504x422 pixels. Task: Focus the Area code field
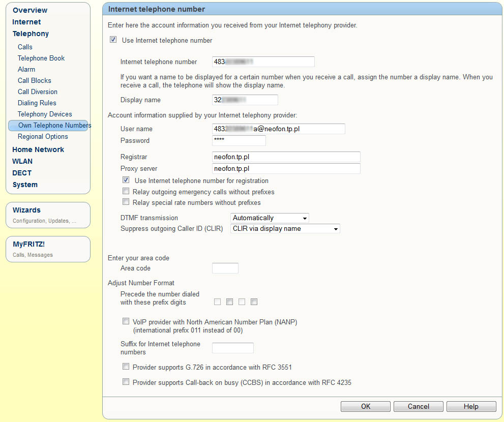pos(225,268)
